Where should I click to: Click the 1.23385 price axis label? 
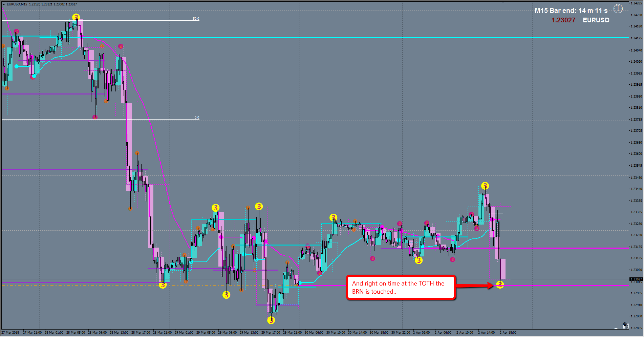637,201
